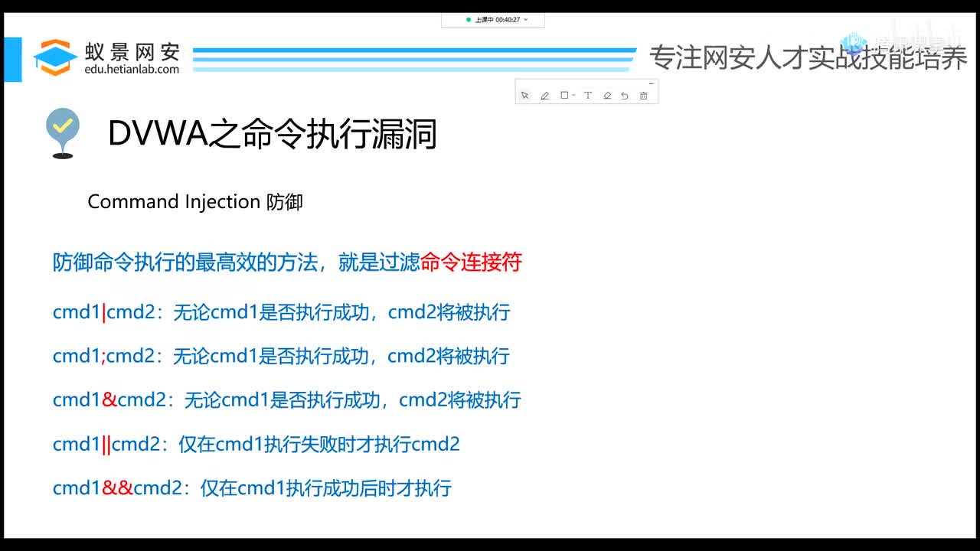
Task: Click the Command Injection 防御 subtitle
Action: tap(195, 201)
